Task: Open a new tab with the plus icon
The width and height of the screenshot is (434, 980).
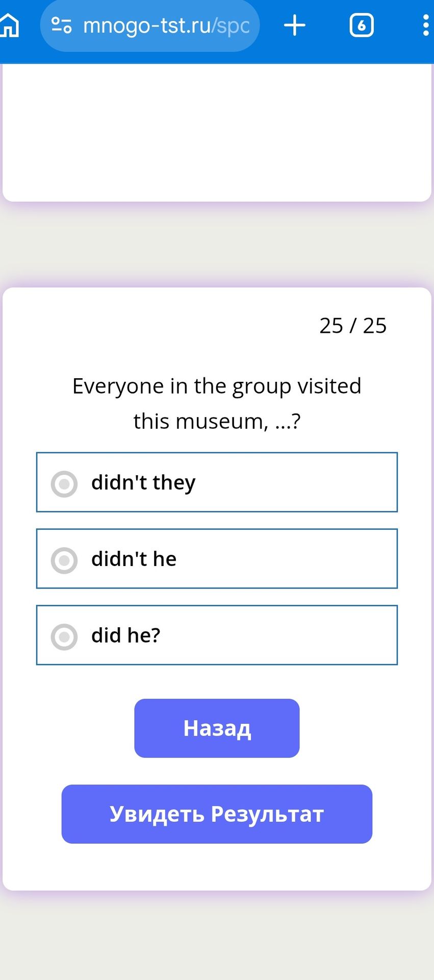Action: click(x=295, y=25)
